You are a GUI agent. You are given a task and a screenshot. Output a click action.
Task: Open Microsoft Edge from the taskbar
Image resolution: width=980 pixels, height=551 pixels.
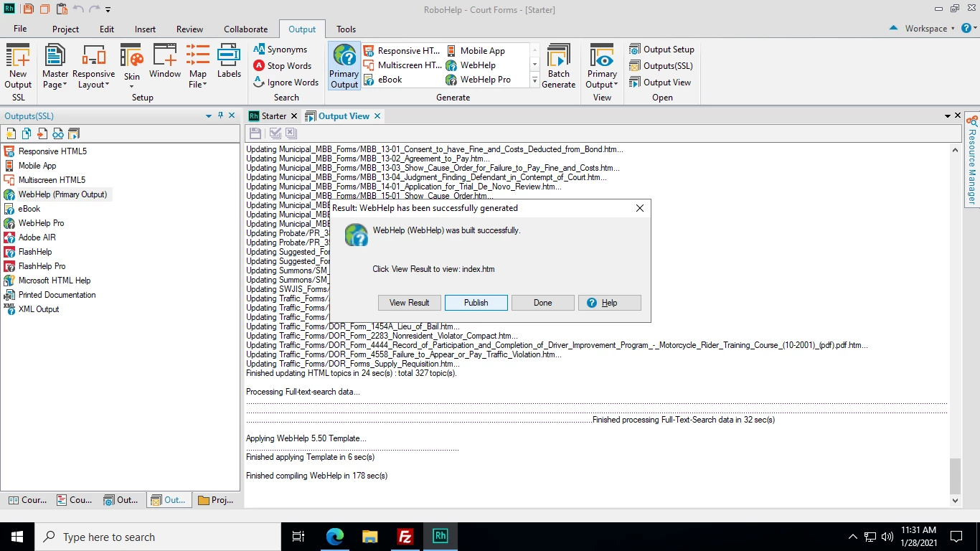[x=335, y=537]
